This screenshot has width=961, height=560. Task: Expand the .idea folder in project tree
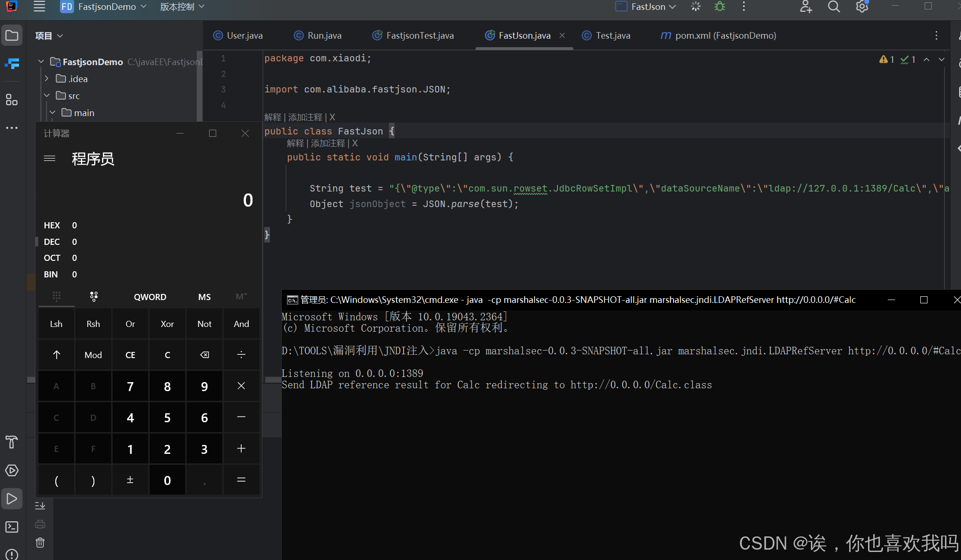tap(47, 79)
